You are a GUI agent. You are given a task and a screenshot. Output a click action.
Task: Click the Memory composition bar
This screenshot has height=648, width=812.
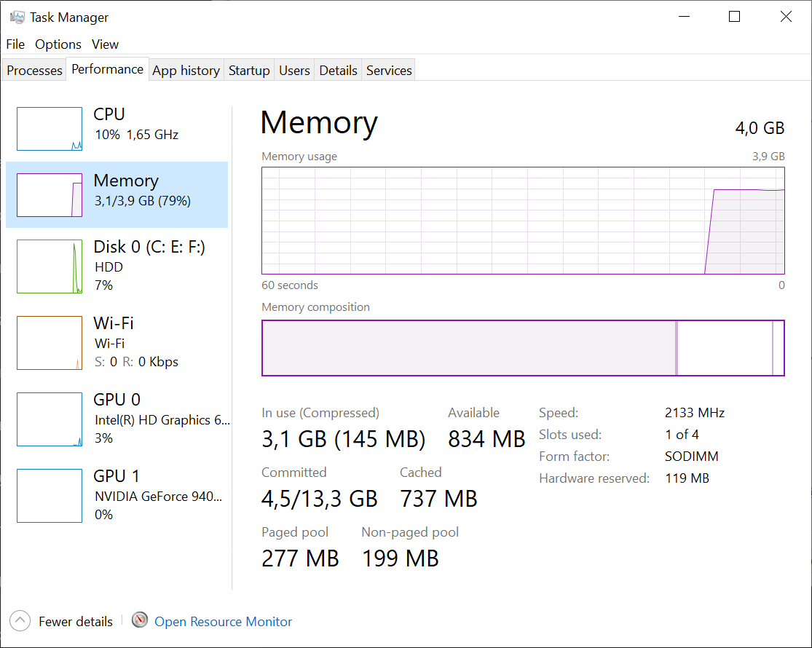pyautogui.click(x=523, y=348)
